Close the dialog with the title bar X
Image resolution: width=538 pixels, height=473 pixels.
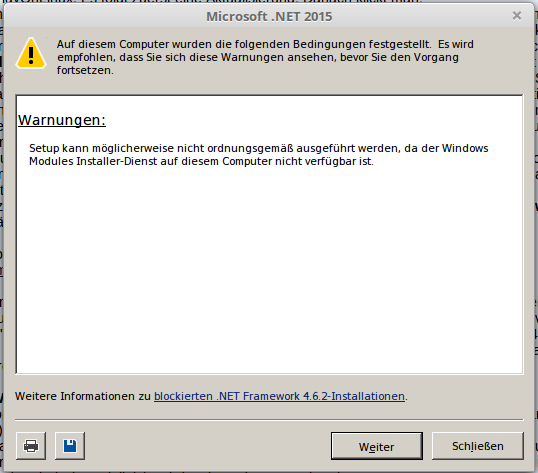click(517, 15)
